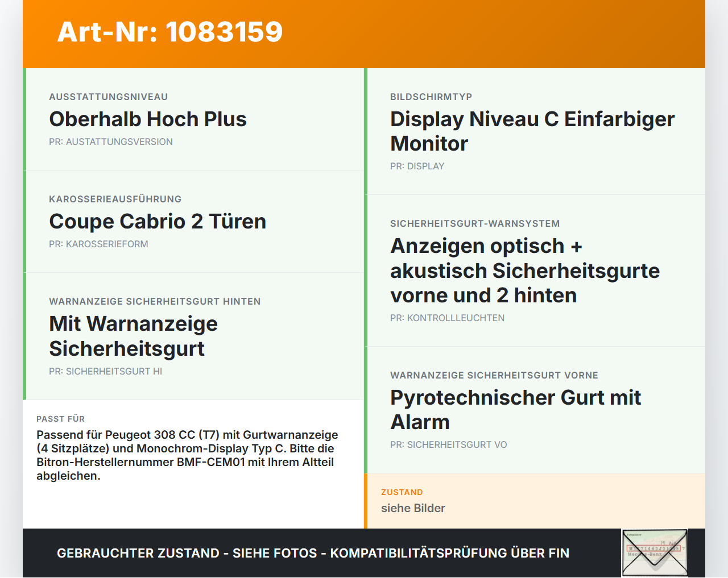Click 'WARNANZEIGE SICHERHEITSGURT HINTEN' label
Image resolution: width=728 pixels, height=578 pixels.
(x=155, y=301)
